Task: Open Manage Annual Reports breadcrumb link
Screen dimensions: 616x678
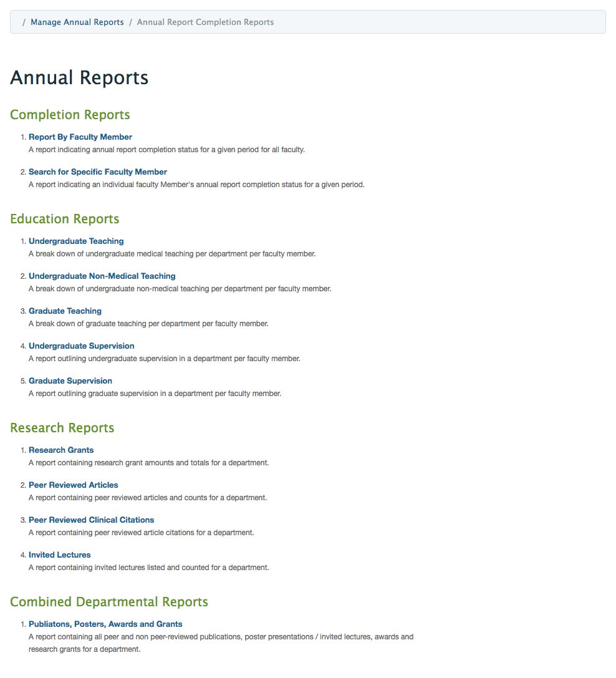Action: click(x=77, y=22)
